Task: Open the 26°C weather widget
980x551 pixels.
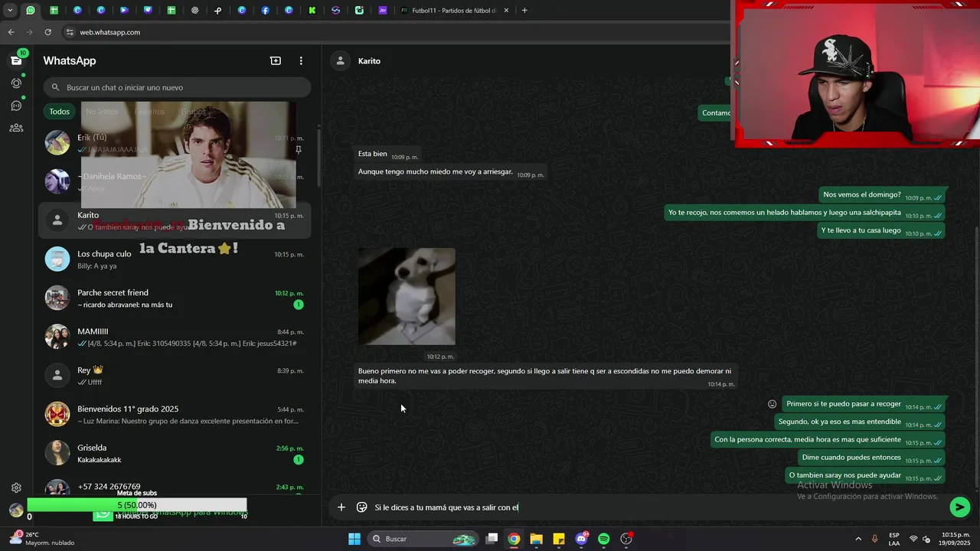Action: point(42,539)
